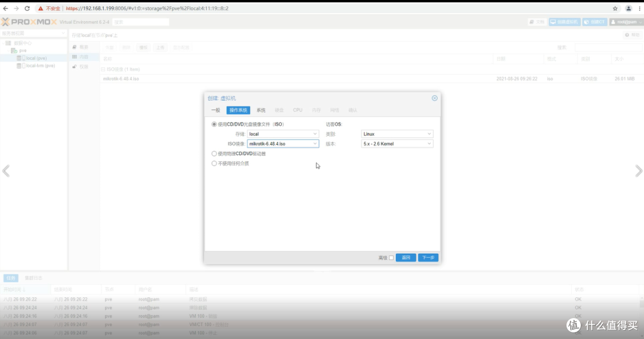Open the 任务 tab in bottom panel
Screen dimensions: 644x339
point(11,278)
